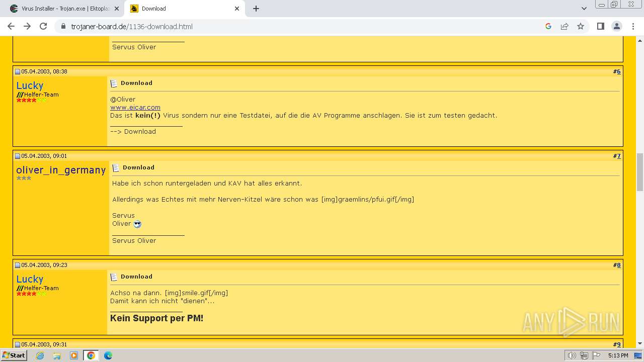Select text 'Achso na dann.'
Image resolution: width=644 pixels, height=362 pixels.
pos(136,293)
